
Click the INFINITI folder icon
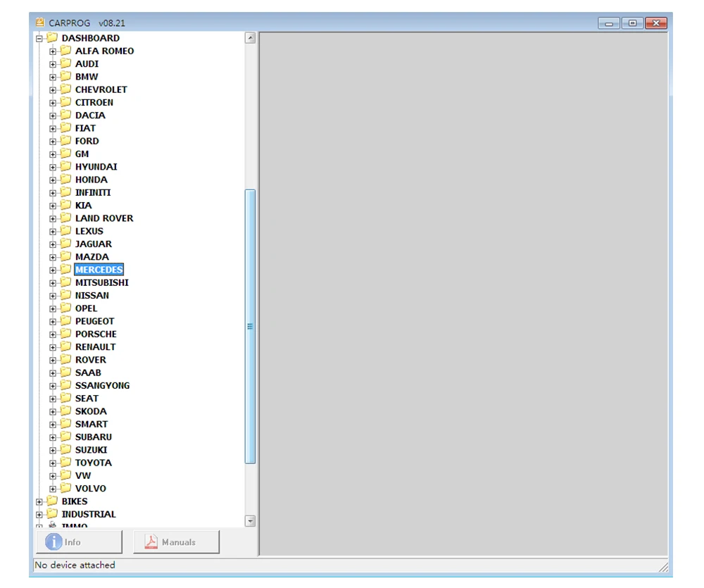(66, 192)
